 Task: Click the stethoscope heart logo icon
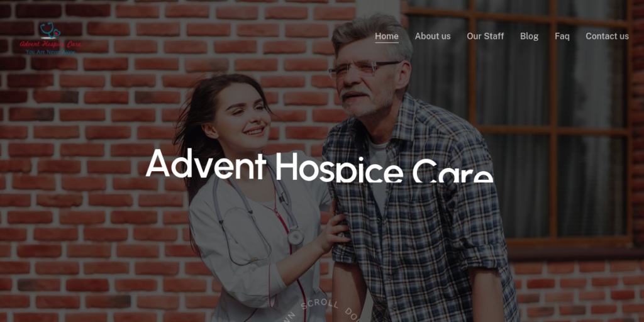50,30
